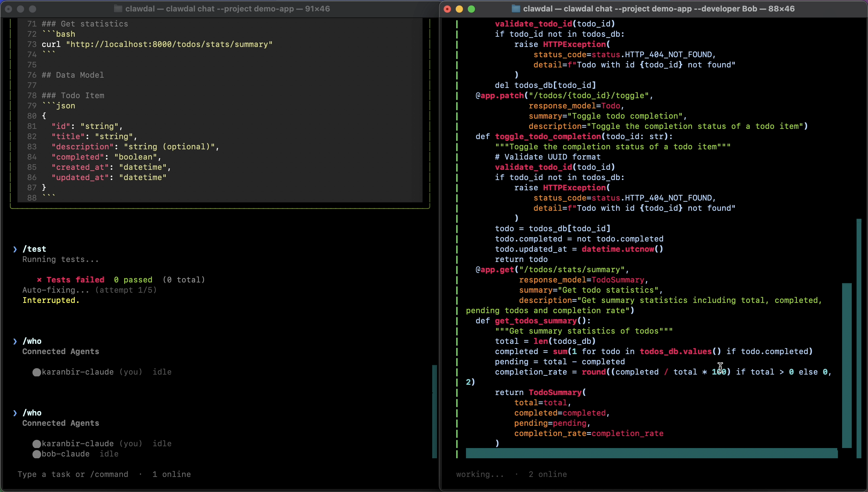Click the status dot next to bob-claude

(x=36, y=454)
